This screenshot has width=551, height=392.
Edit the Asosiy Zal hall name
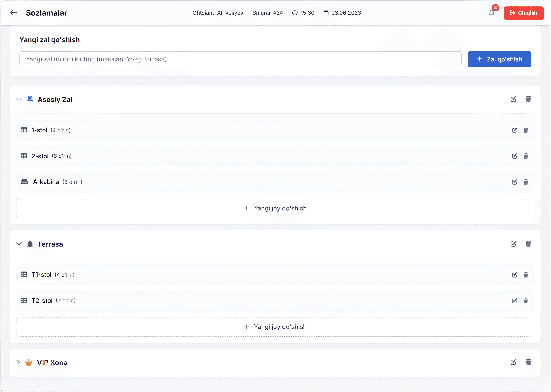tap(513, 99)
